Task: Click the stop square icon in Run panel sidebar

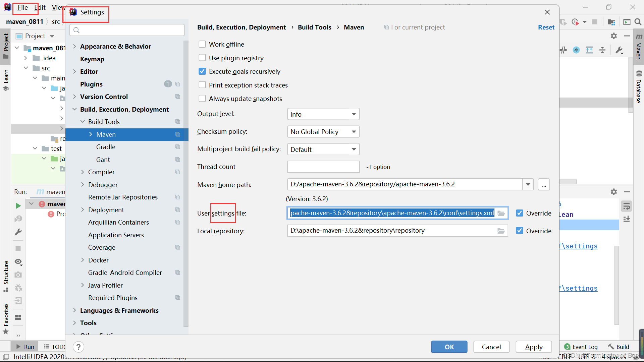Action: [x=18, y=248]
